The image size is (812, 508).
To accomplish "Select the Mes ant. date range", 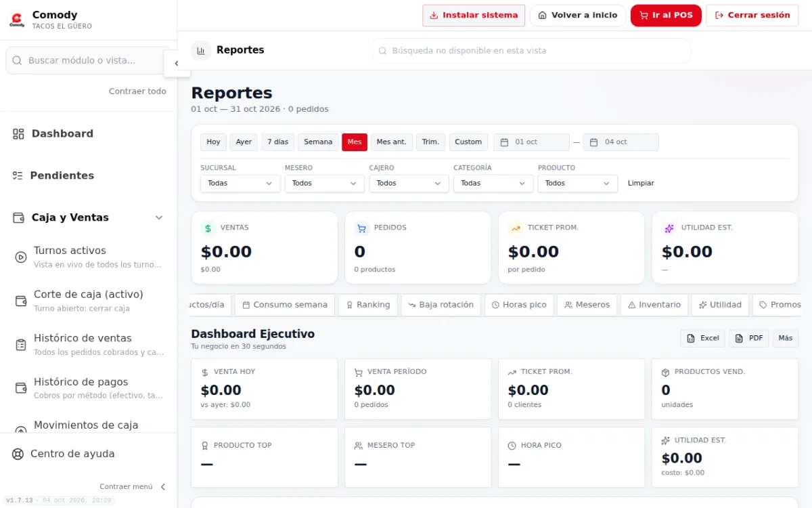I will 391,142.
